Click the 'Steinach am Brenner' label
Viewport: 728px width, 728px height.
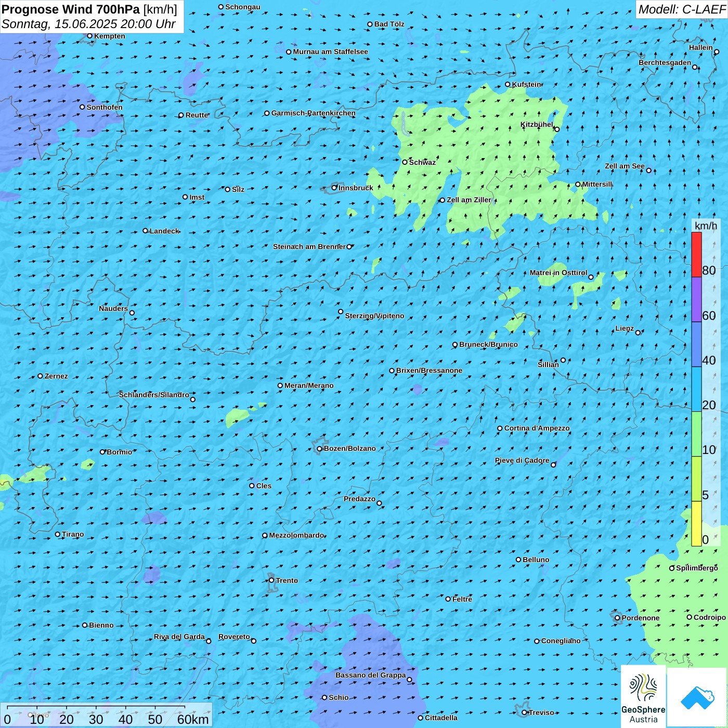309,246
